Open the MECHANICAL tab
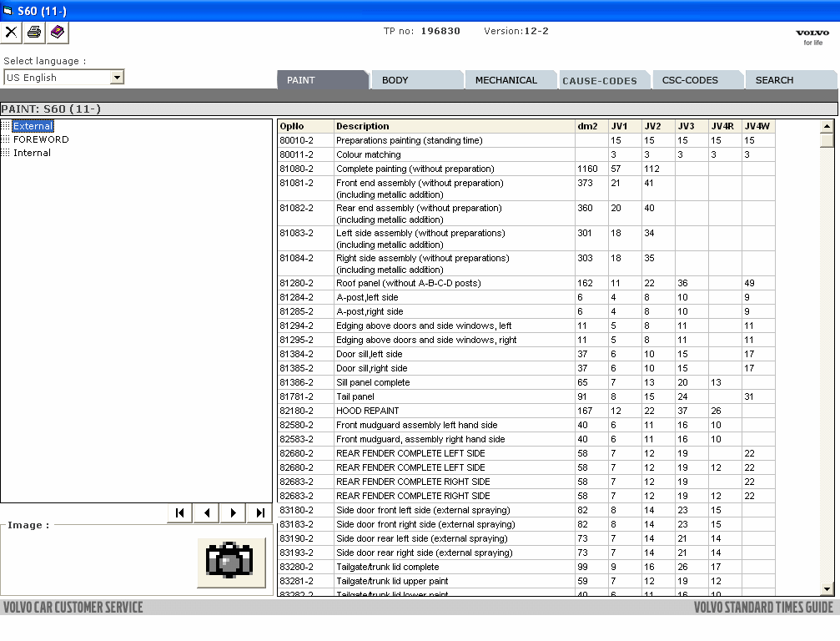The width and height of the screenshot is (840, 641). [510, 79]
